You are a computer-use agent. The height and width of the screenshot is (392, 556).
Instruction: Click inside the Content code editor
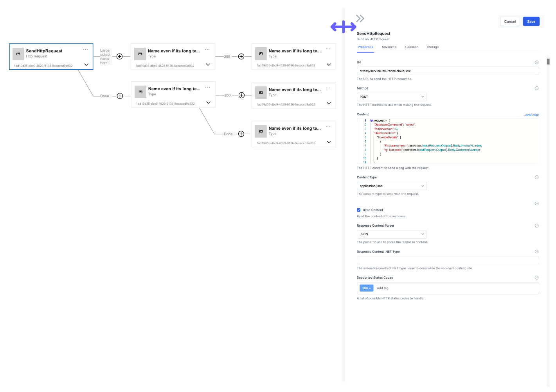point(448,141)
